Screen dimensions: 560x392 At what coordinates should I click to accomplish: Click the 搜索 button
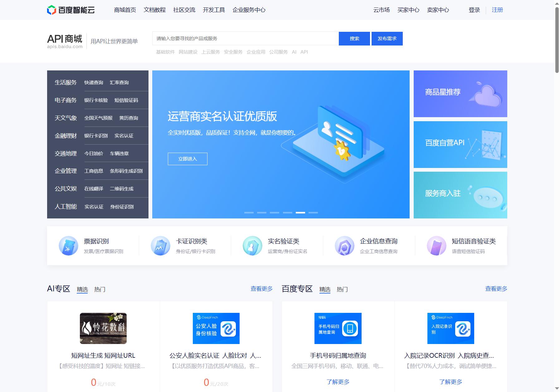tap(354, 39)
